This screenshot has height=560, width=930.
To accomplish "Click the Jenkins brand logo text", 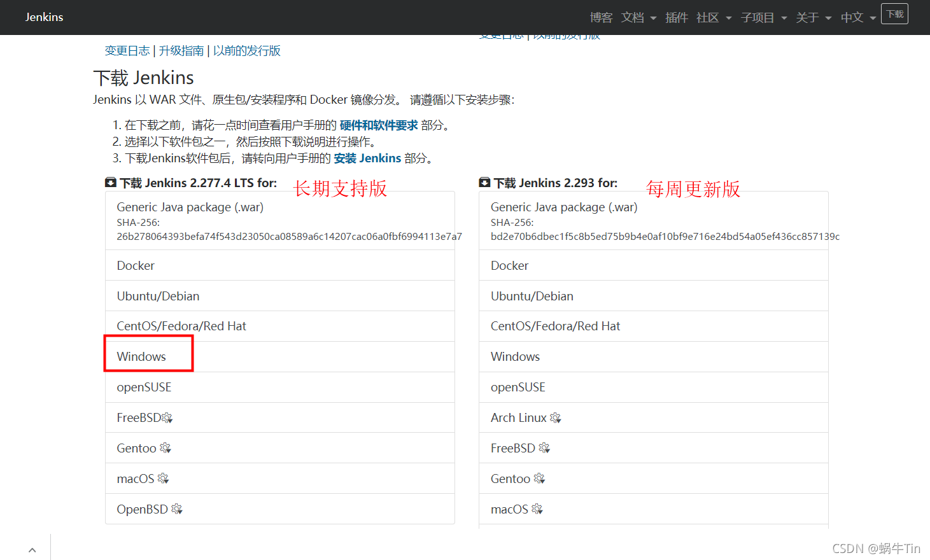I will [44, 17].
